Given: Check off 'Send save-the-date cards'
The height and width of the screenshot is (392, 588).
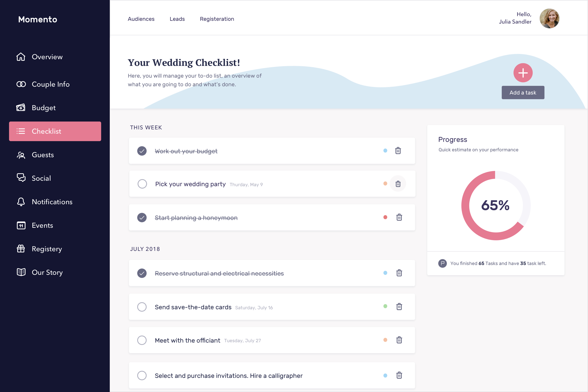Looking at the screenshot, I should point(142,307).
